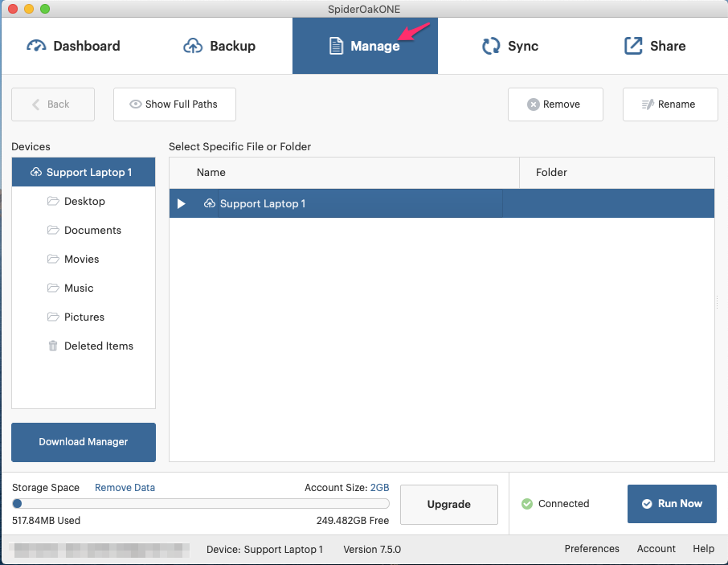
Task: Select the Documents folder in Devices
Action: (92, 231)
